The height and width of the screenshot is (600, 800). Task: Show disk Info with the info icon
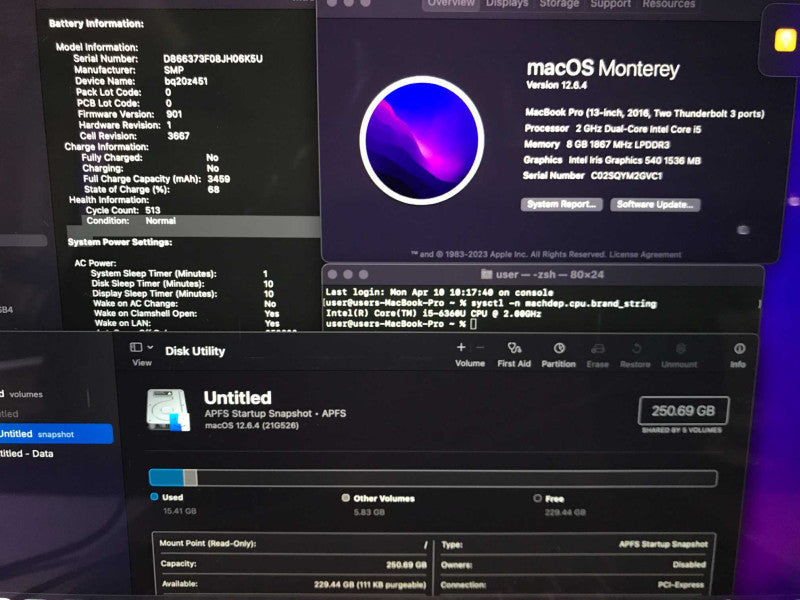[x=739, y=349]
